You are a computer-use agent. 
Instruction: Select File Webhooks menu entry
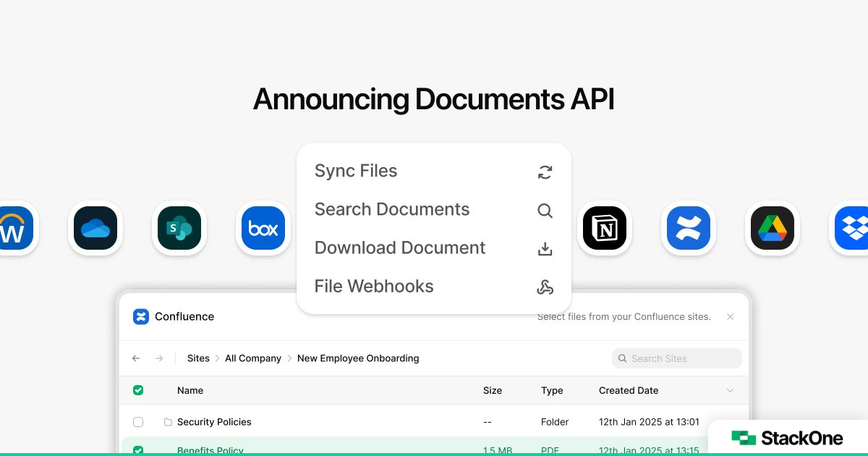(x=434, y=287)
